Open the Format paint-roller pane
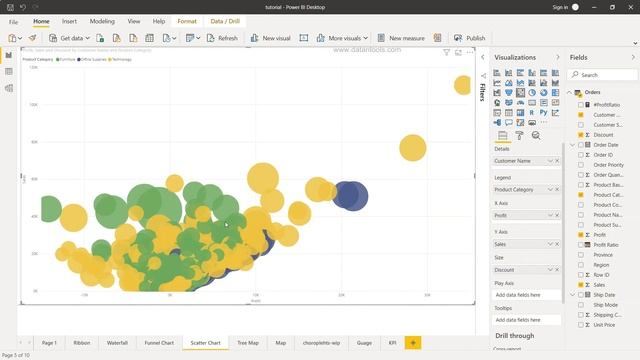 click(519, 136)
